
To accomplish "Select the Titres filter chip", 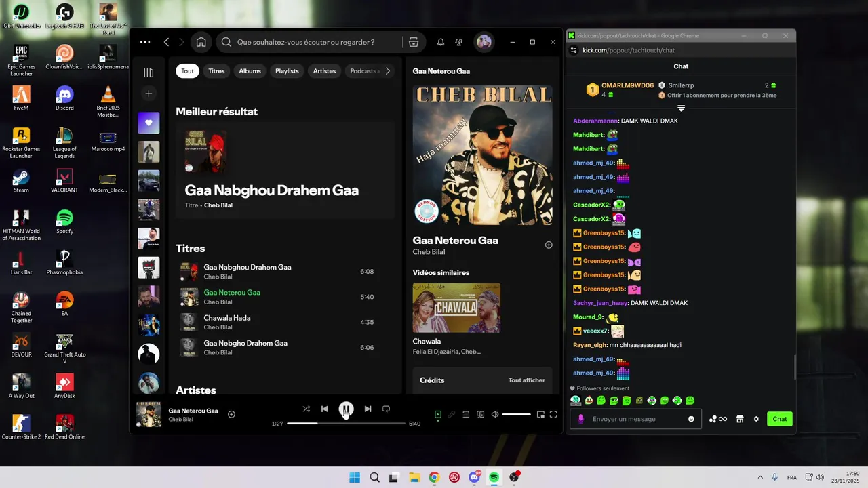I will coord(216,70).
